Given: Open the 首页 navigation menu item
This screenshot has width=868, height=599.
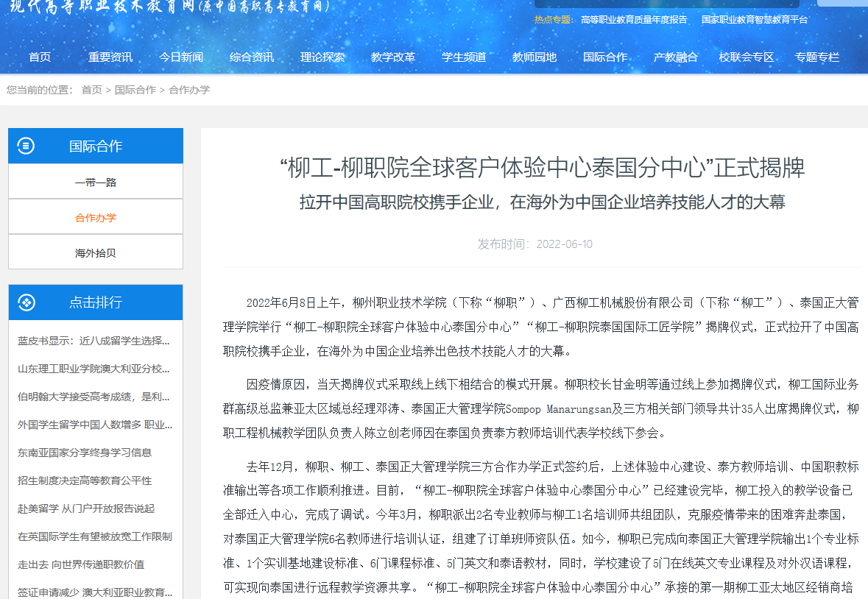Looking at the screenshot, I should tap(40, 57).
